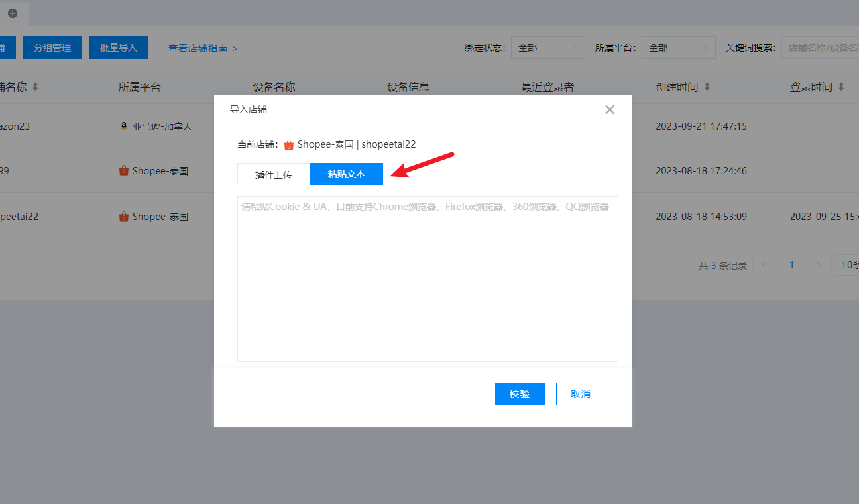Sort by 登录时间 column arrows
The width and height of the screenshot is (859, 504).
[x=841, y=87]
